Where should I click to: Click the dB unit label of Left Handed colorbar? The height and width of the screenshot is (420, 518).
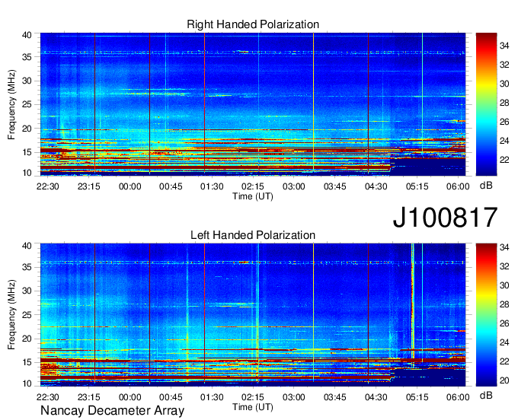486,395
